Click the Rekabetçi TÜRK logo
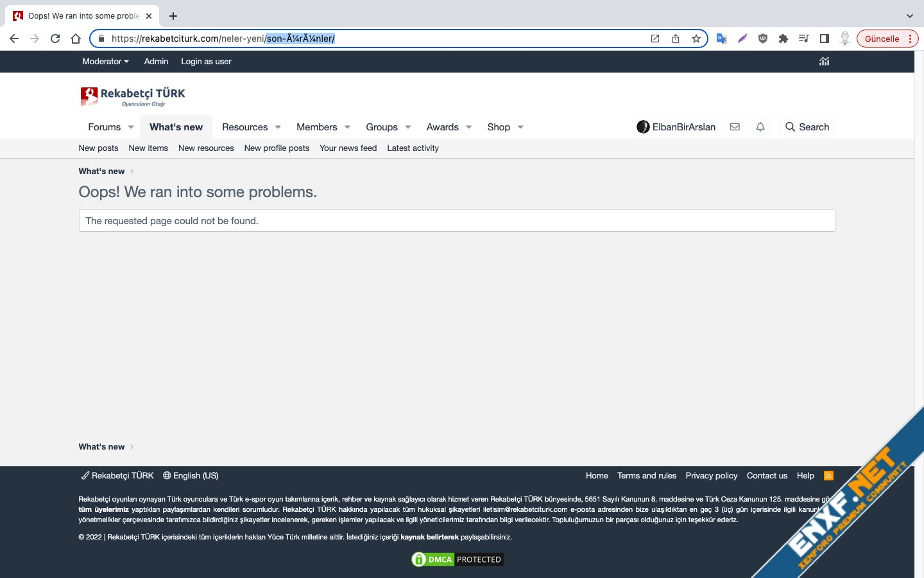 133,96
